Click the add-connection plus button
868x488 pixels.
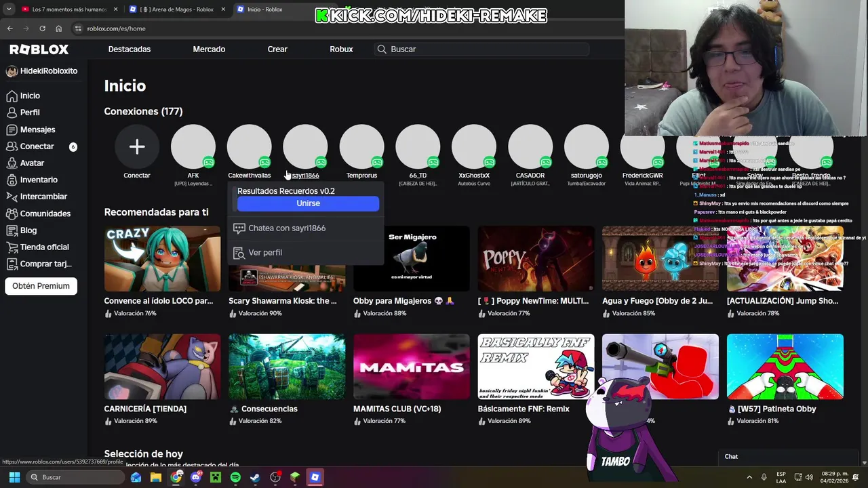(137, 146)
